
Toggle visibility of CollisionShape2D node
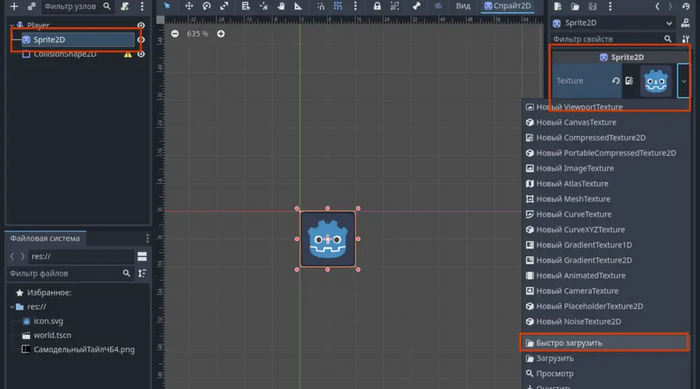point(141,54)
